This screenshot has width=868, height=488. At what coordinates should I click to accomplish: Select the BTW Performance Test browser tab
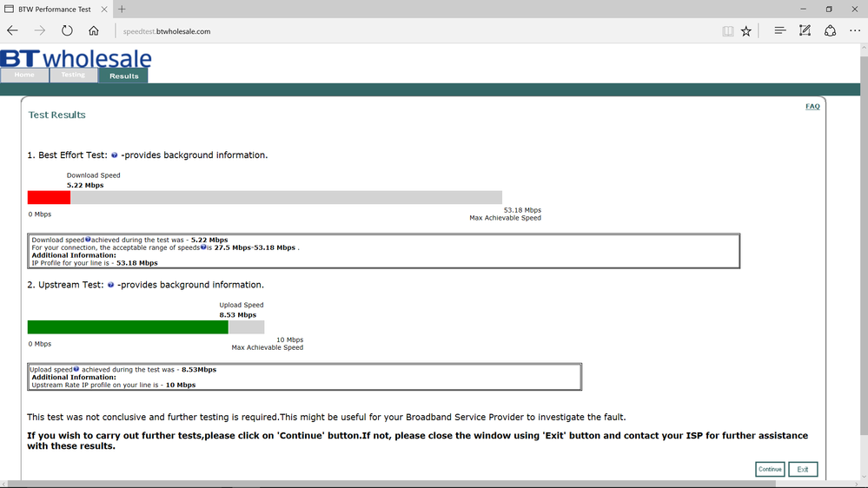[56, 10]
